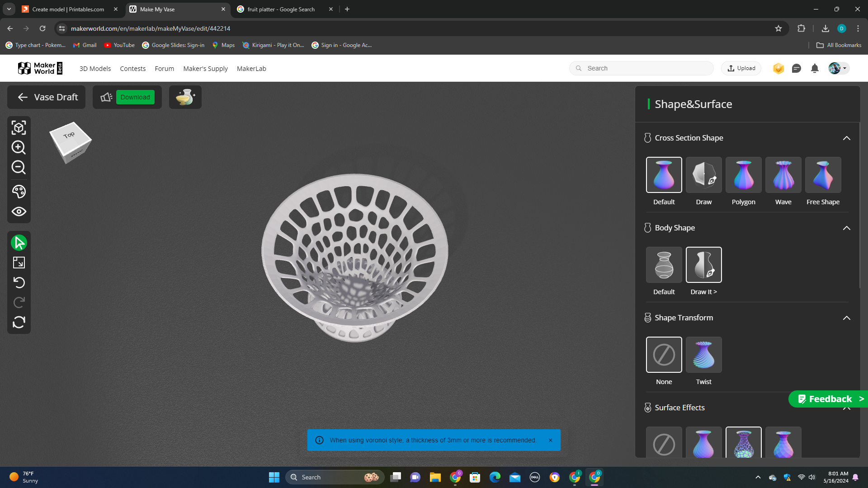Select Free Shape cross section
This screenshot has height=488, width=868.
[x=823, y=175]
